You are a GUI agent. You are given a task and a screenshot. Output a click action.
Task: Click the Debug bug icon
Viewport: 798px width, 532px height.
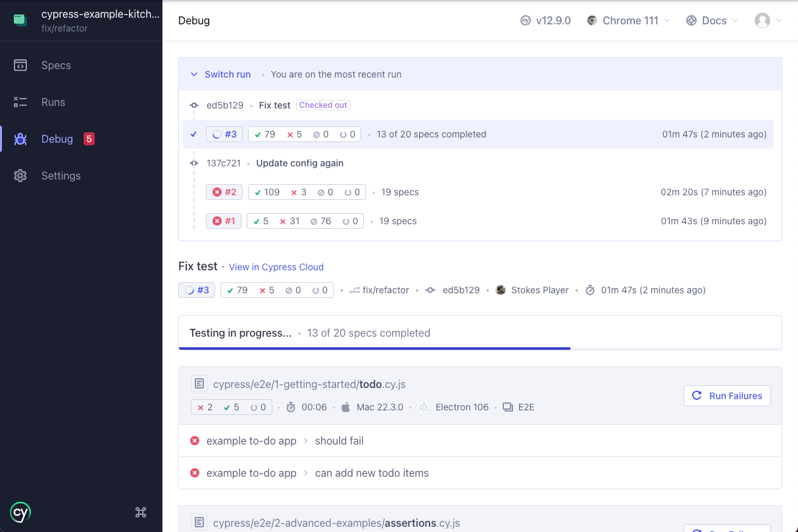pos(20,139)
